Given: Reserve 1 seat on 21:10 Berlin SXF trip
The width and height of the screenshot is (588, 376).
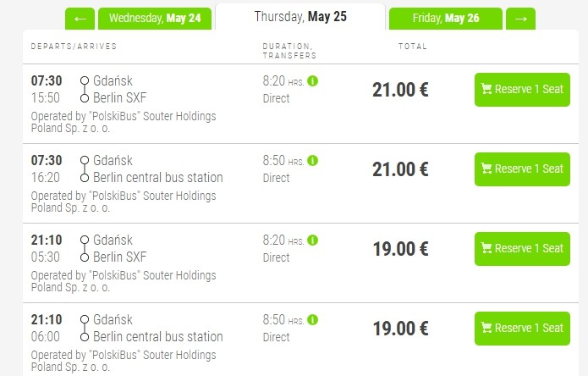Looking at the screenshot, I should point(522,249).
